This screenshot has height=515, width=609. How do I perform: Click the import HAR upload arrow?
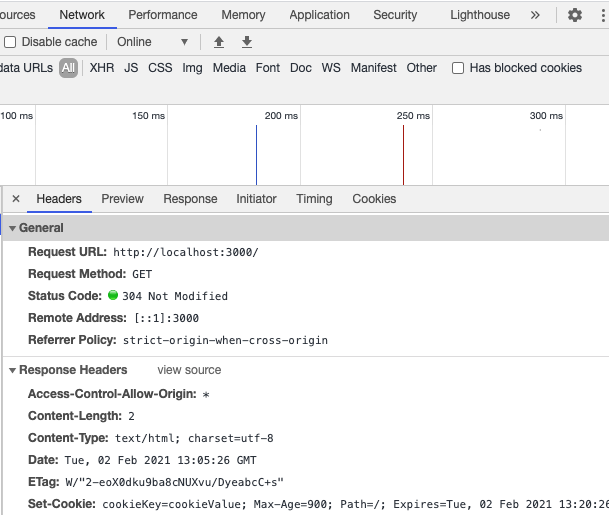(219, 42)
